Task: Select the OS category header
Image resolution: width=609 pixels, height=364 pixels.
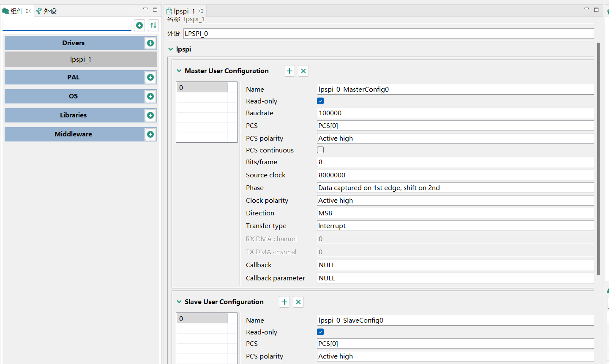Action: click(x=74, y=96)
